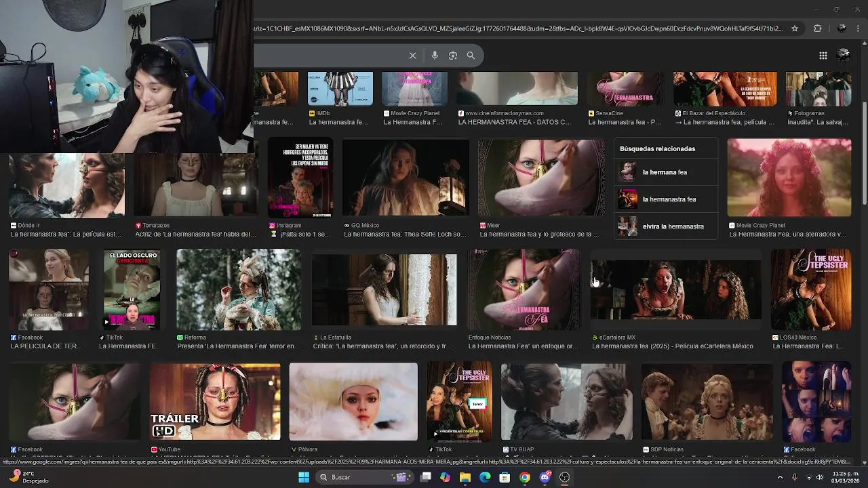Click the Fotogramas source label
868x488 pixels.
click(806, 113)
